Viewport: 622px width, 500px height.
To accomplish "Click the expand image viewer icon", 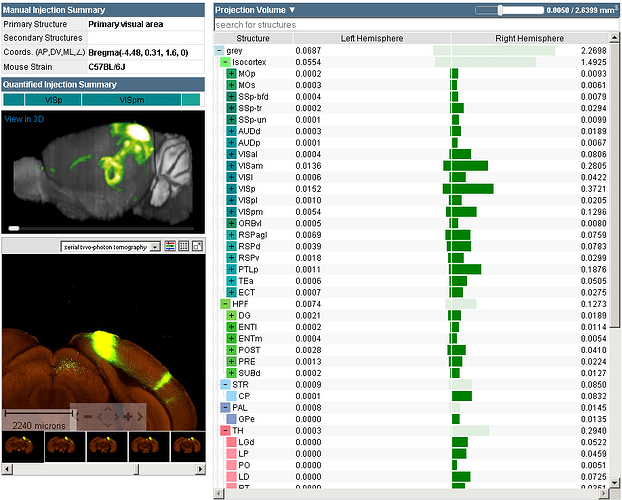I will tap(197, 246).
